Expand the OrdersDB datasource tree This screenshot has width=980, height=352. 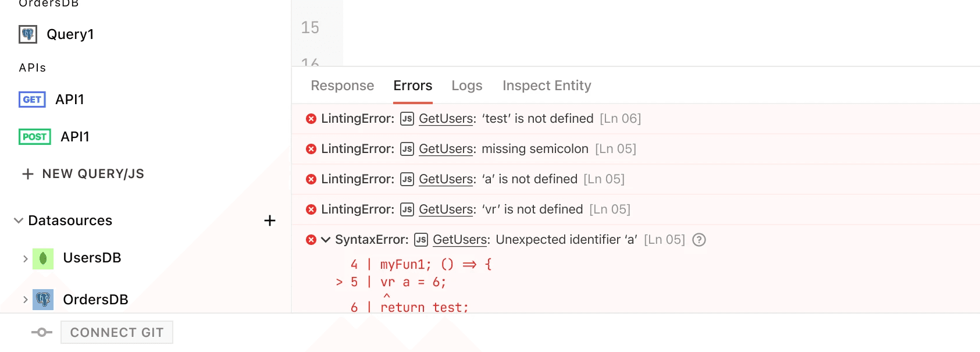pos(25,300)
